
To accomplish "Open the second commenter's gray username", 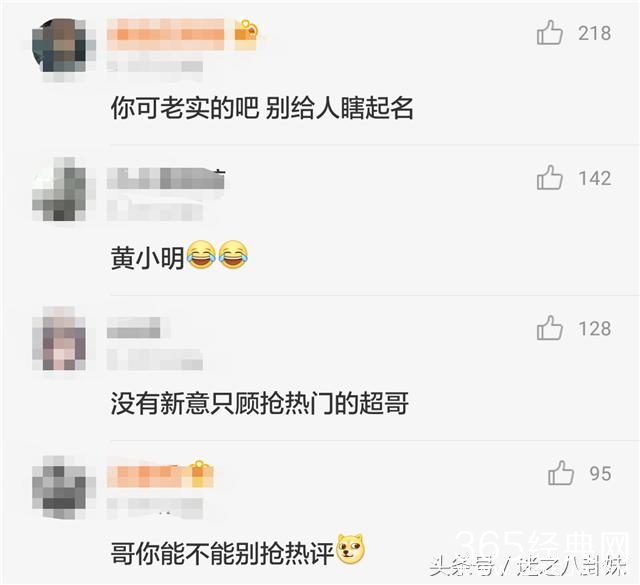I will [166, 179].
